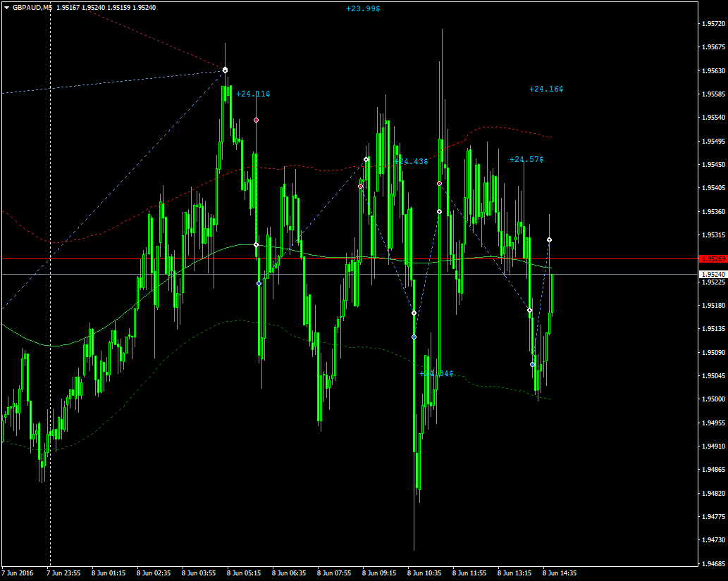Select the +24.16$ profit label
Image resolution: width=728 pixels, height=581 pixels.
546,89
